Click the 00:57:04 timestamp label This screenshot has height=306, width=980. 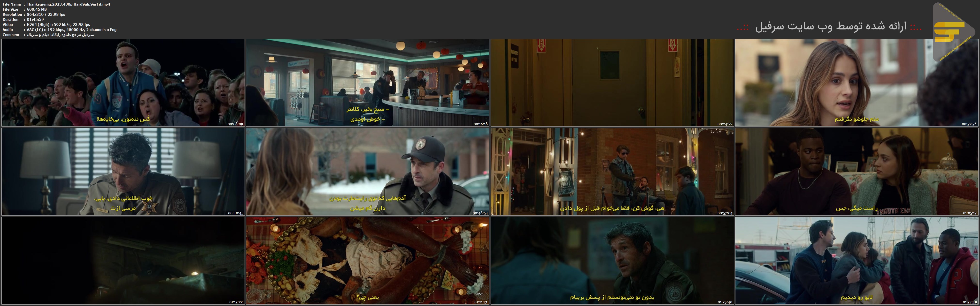(725, 213)
